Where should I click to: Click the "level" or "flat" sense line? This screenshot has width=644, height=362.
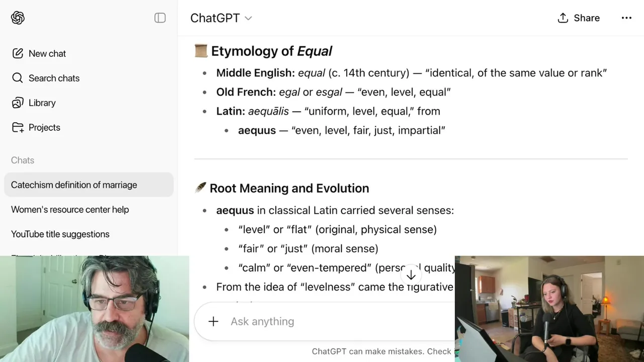pyautogui.click(x=337, y=229)
